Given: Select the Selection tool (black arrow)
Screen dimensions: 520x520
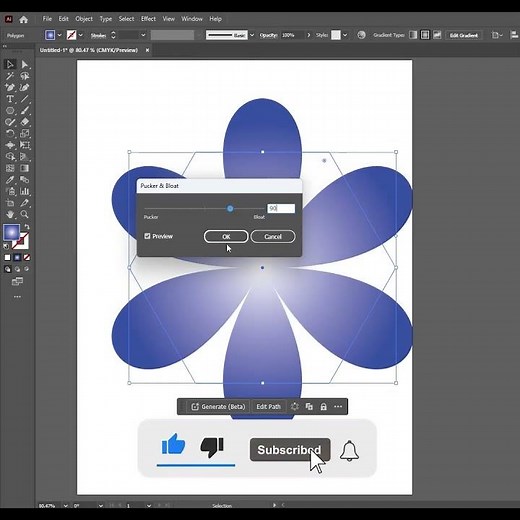Looking at the screenshot, I should coord(10,64).
